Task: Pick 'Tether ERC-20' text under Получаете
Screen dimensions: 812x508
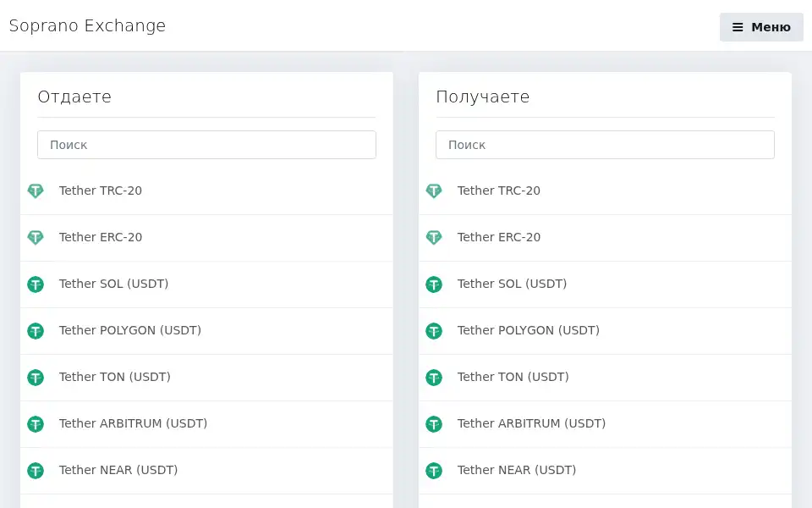Action: (499, 237)
